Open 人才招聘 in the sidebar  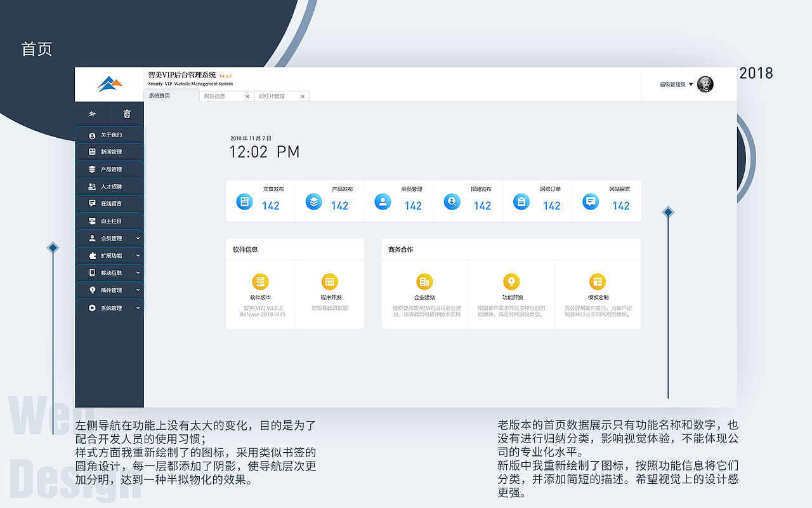109,187
